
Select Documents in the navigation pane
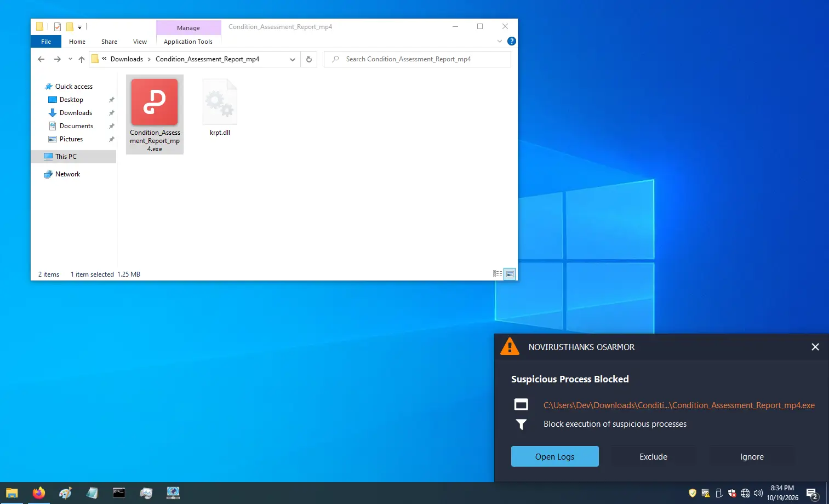point(76,126)
